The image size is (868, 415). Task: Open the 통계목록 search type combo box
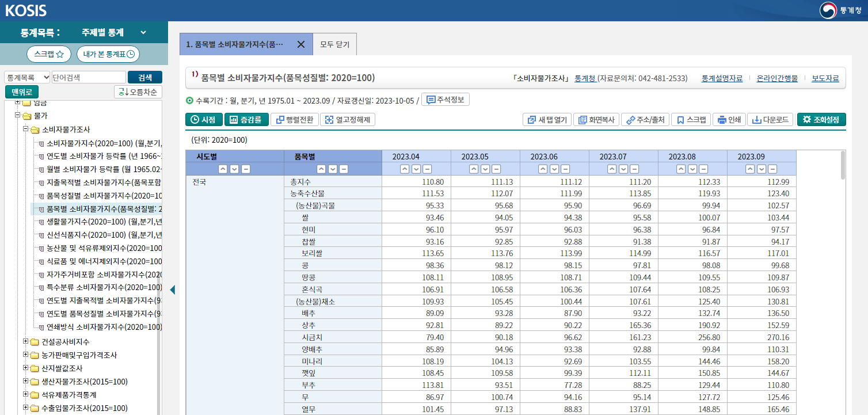pyautogui.click(x=27, y=77)
